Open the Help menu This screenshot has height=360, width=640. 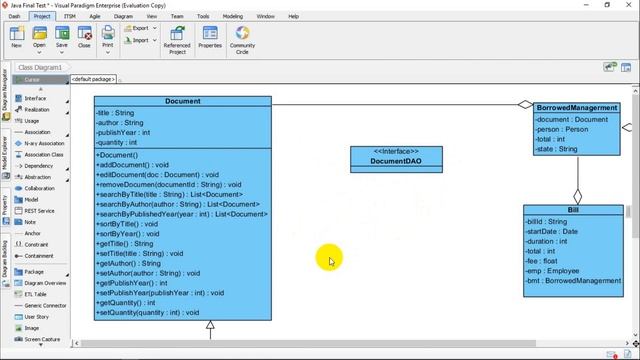tap(293, 16)
